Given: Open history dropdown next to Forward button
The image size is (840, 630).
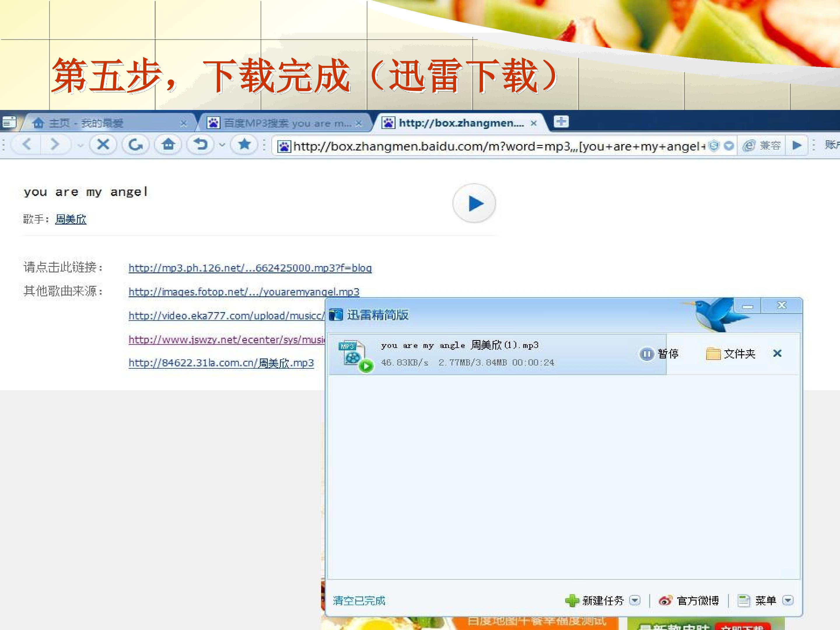Looking at the screenshot, I should (80, 145).
